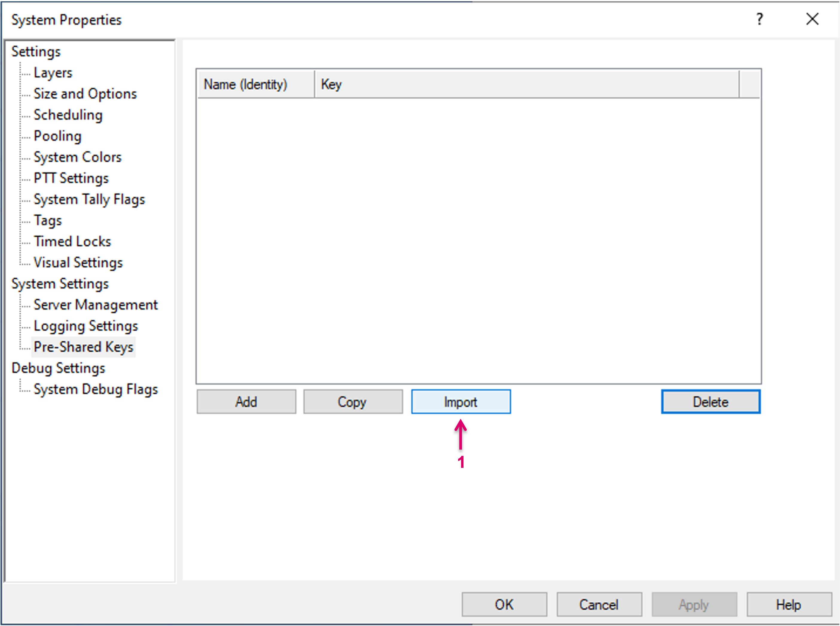Select the Scheduling tree item
The height and width of the screenshot is (626, 840).
(68, 115)
